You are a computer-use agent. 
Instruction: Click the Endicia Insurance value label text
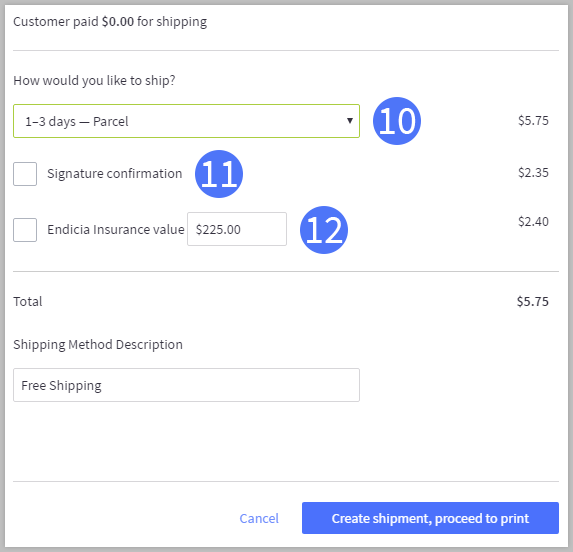[116, 229]
